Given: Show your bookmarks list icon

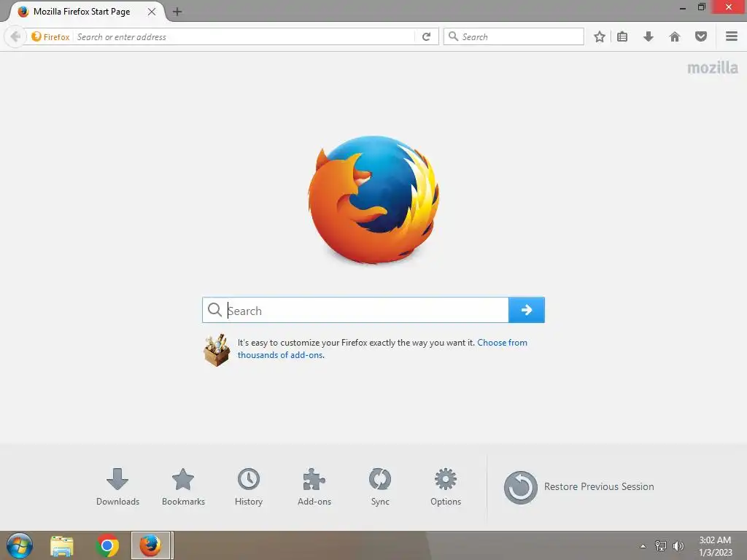Looking at the screenshot, I should (x=622, y=36).
